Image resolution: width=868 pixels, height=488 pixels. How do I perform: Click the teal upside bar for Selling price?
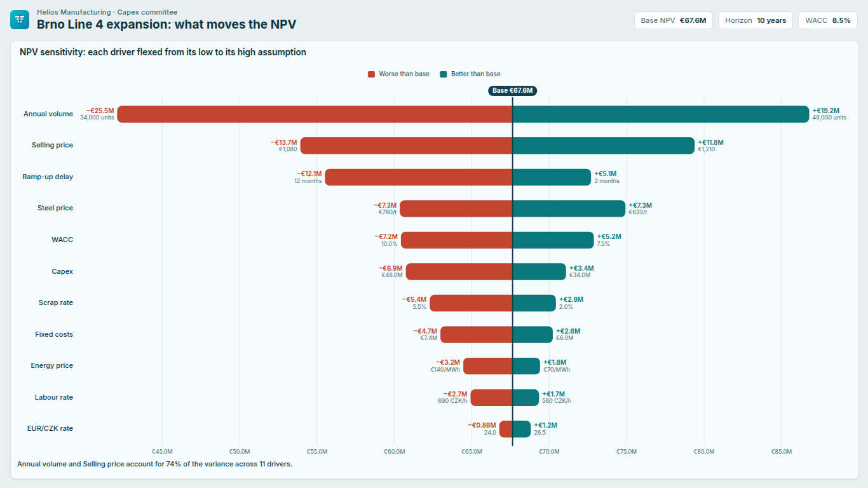pyautogui.click(x=604, y=146)
